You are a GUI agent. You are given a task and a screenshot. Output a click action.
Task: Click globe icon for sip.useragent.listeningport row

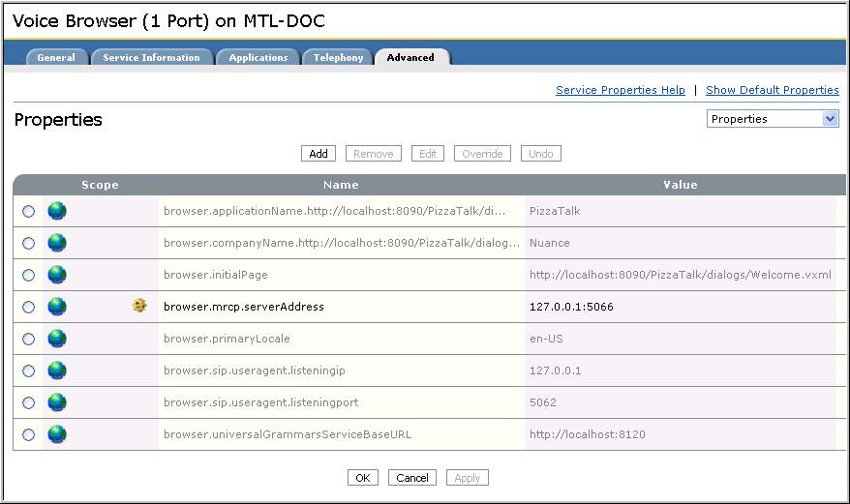pos(57,402)
